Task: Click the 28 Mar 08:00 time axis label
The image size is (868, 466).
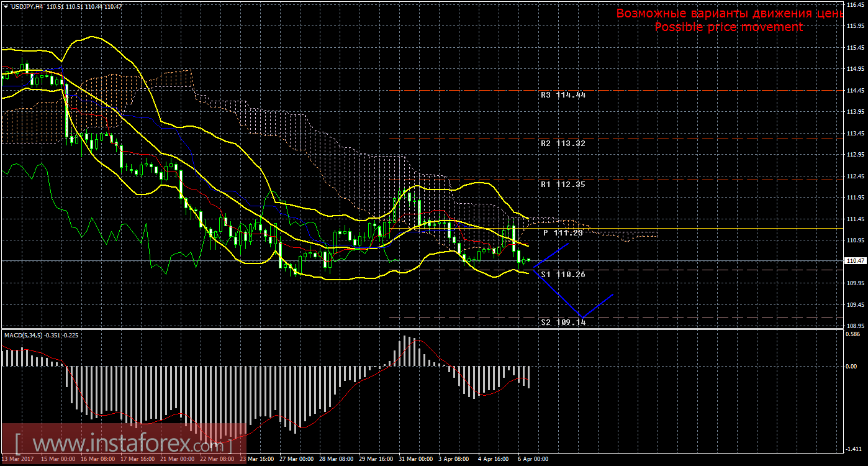Action: click(x=336, y=460)
